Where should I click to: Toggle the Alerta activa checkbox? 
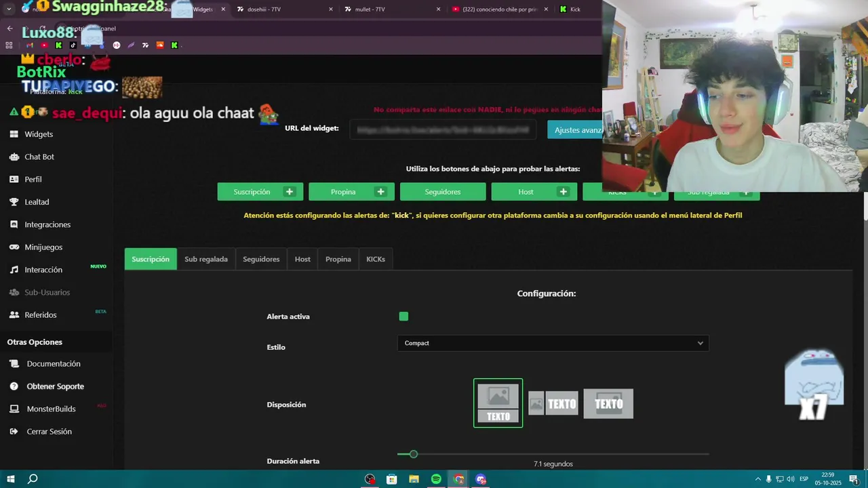coord(403,317)
